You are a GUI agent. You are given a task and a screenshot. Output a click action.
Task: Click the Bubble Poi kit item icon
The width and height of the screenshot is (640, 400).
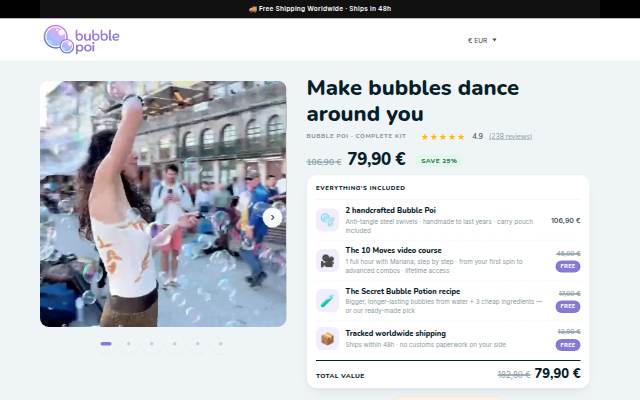[x=327, y=220]
